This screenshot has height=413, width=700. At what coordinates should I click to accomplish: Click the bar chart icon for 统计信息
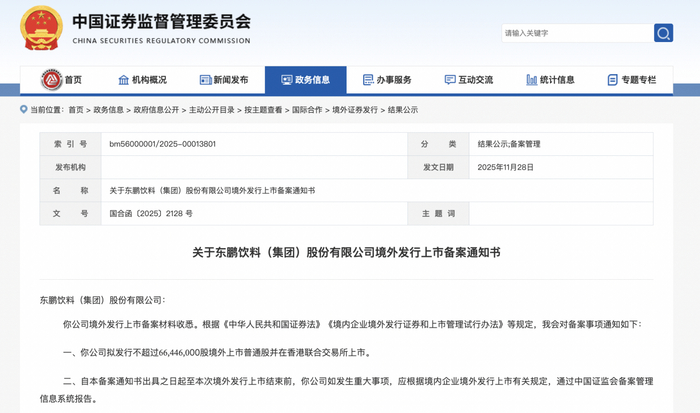coord(532,80)
